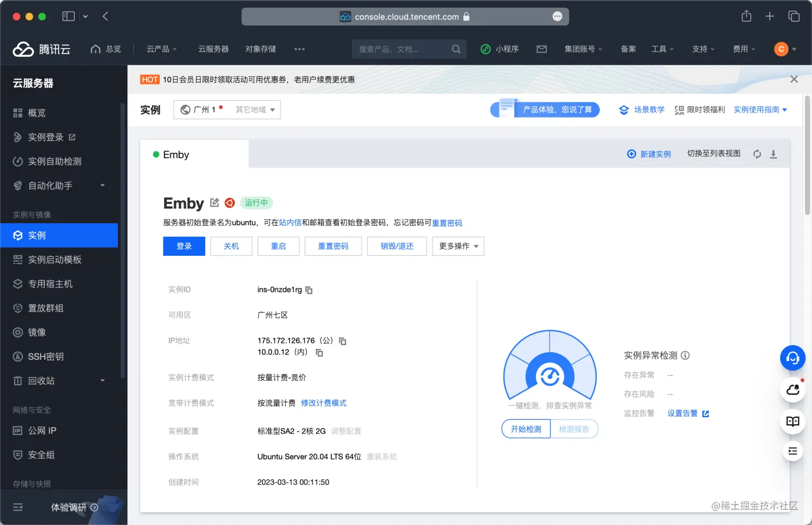This screenshot has height=525, width=812.
Task: Open the 小程序 mini program icon
Action: pyautogui.click(x=486, y=49)
